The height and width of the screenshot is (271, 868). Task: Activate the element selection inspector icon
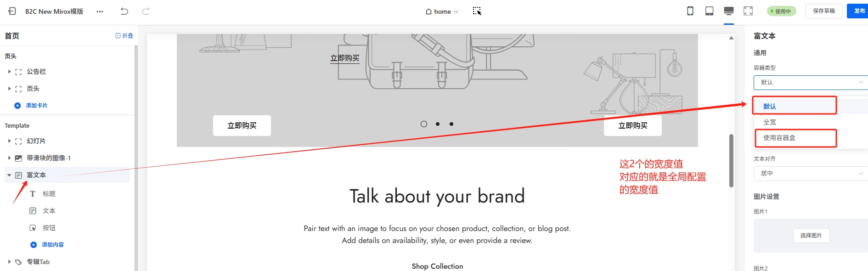pyautogui.click(x=477, y=11)
